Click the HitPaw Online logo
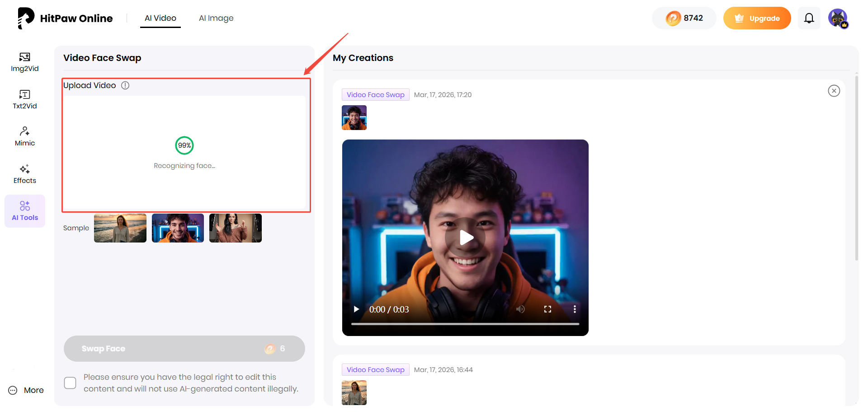868x415 pixels. pyautogui.click(x=65, y=18)
